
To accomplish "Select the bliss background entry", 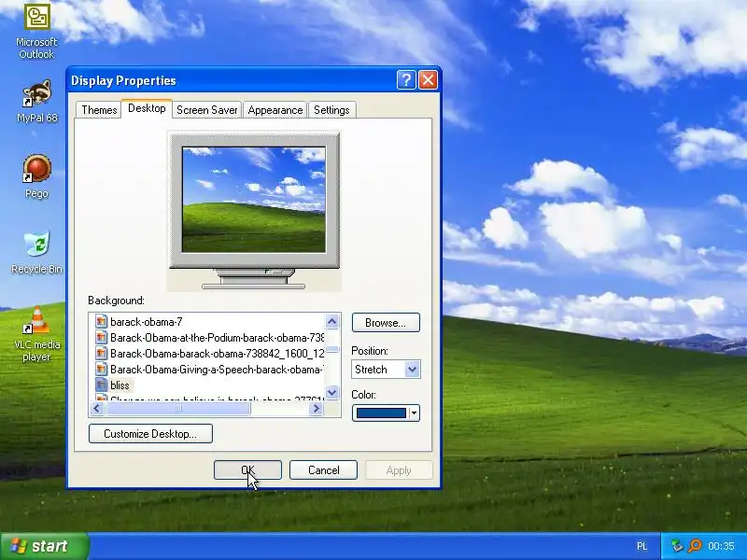I will 120,385.
